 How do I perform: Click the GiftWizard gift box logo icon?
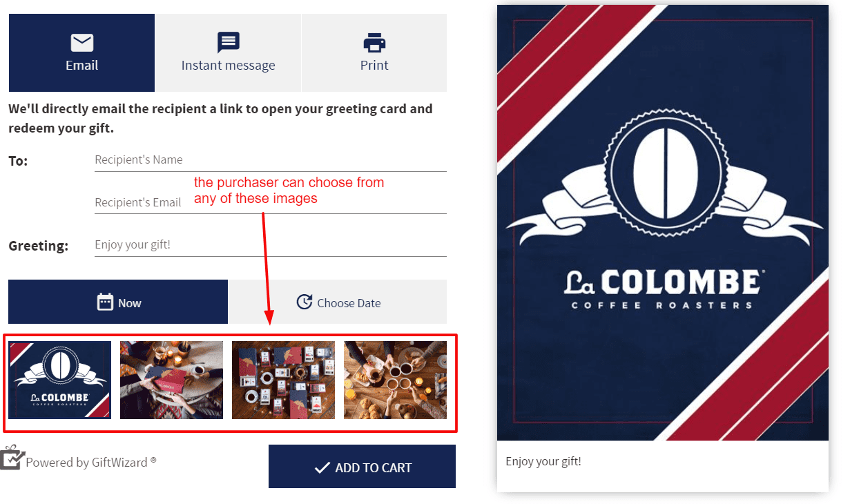point(12,457)
